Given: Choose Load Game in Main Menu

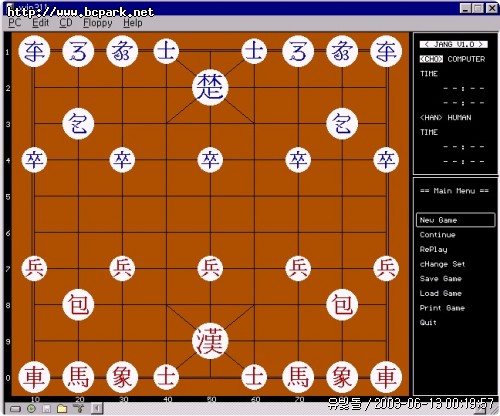Looking at the screenshot, I should (441, 293).
